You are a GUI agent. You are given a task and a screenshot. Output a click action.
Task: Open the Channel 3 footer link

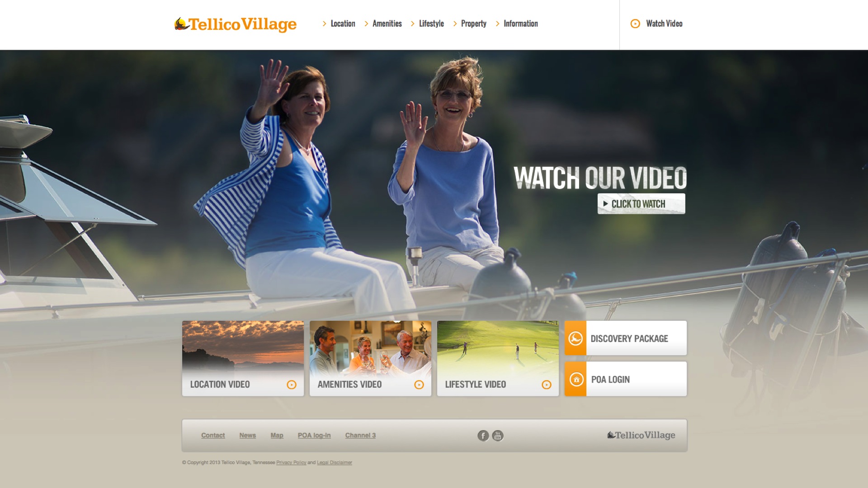point(360,435)
